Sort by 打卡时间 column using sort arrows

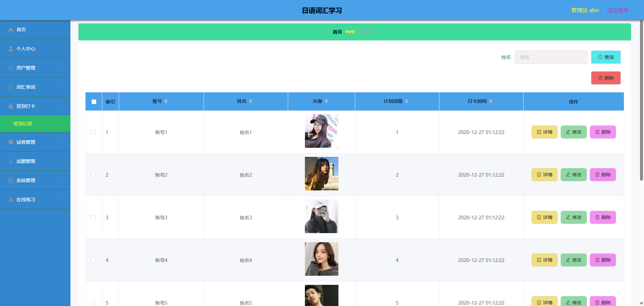(x=491, y=101)
